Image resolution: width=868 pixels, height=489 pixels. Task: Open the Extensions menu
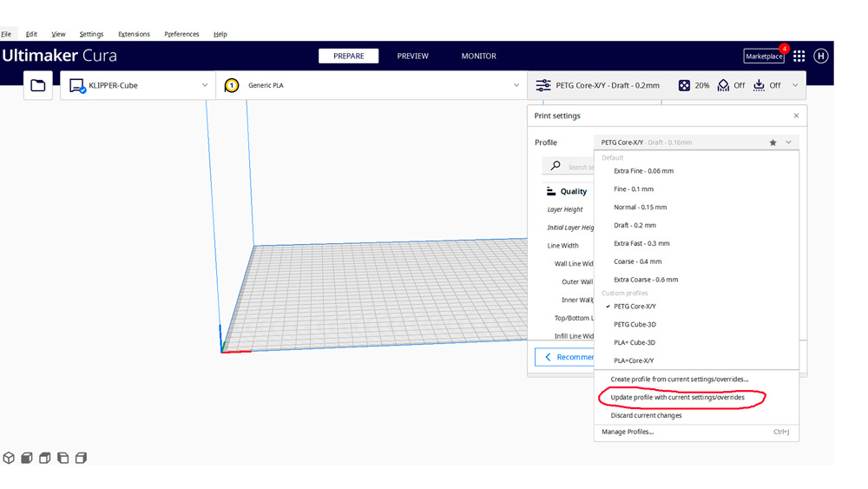[134, 34]
